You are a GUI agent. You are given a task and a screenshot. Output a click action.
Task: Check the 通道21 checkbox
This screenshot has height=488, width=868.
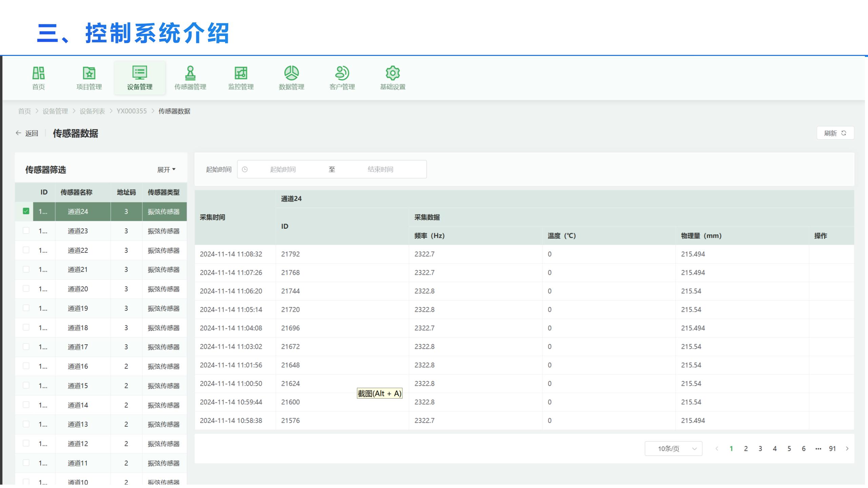(x=26, y=269)
